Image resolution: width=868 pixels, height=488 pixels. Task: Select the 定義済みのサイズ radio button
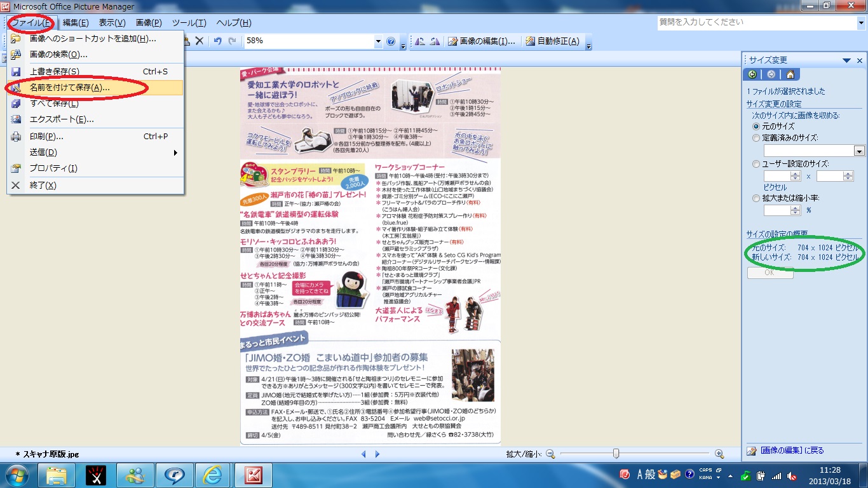756,137
